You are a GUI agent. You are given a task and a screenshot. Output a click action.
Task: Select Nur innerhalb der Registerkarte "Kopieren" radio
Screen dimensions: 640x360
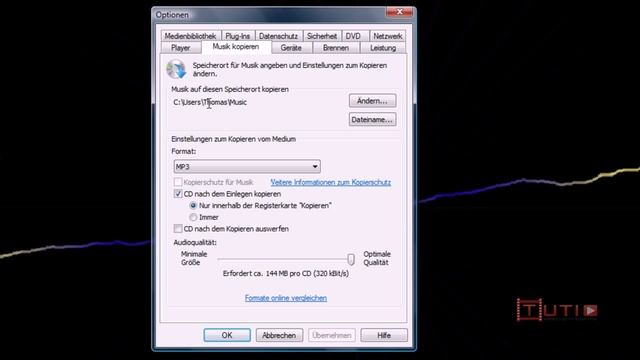coord(193,206)
